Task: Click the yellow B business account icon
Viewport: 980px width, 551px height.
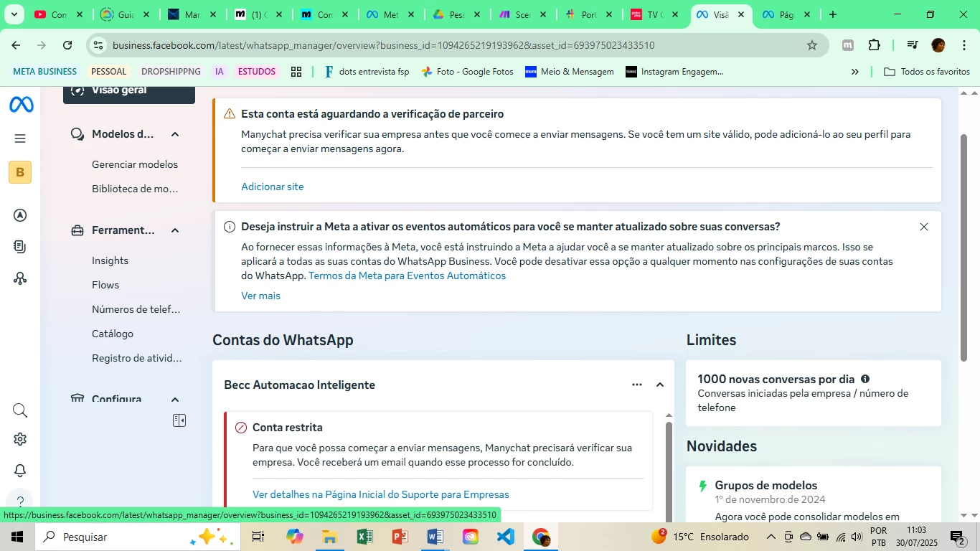Action: (x=20, y=172)
